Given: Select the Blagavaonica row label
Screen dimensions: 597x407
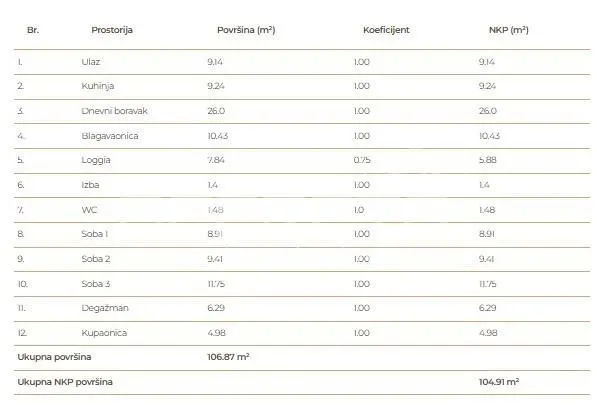Looking at the screenshot, I should click(110, 136).
